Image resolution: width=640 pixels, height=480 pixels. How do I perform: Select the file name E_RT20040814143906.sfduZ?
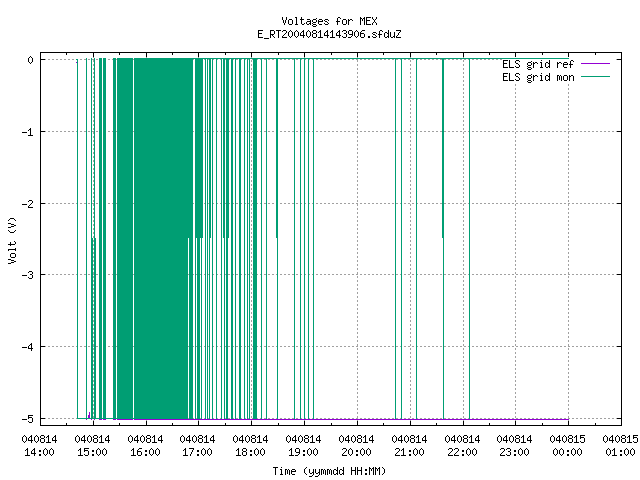329,34
